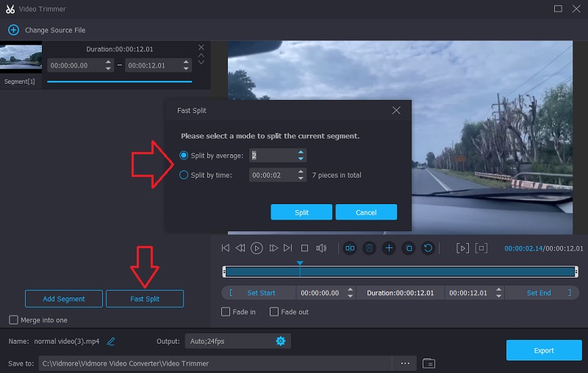588x373 pixels.
Task: Delete segment using the trash icon
Action: pos(370,248)
